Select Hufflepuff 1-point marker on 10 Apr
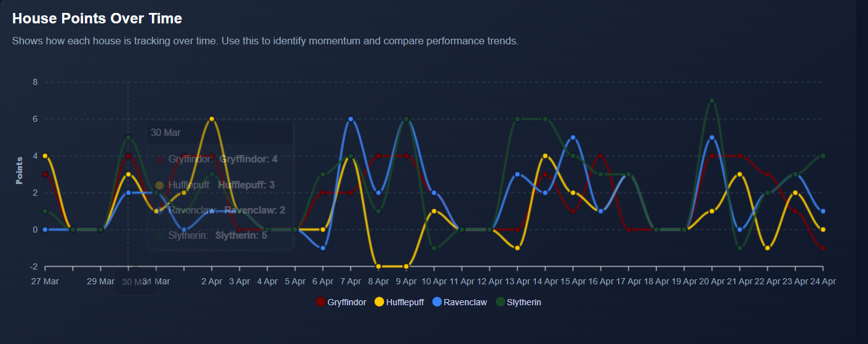Image resolution: width=868 pixels, height=344 pixels. (434, 211)
